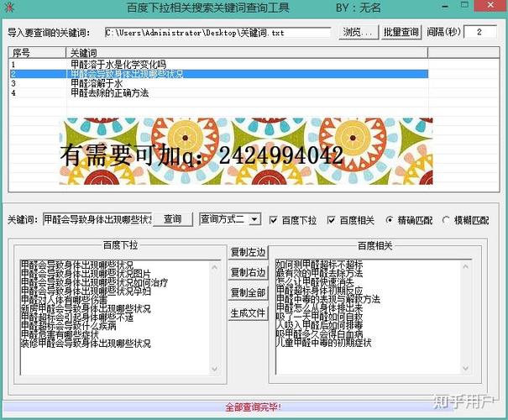Minimize the query tool window
This screenshot has height=420, width=508.
(x=446, y=7)
